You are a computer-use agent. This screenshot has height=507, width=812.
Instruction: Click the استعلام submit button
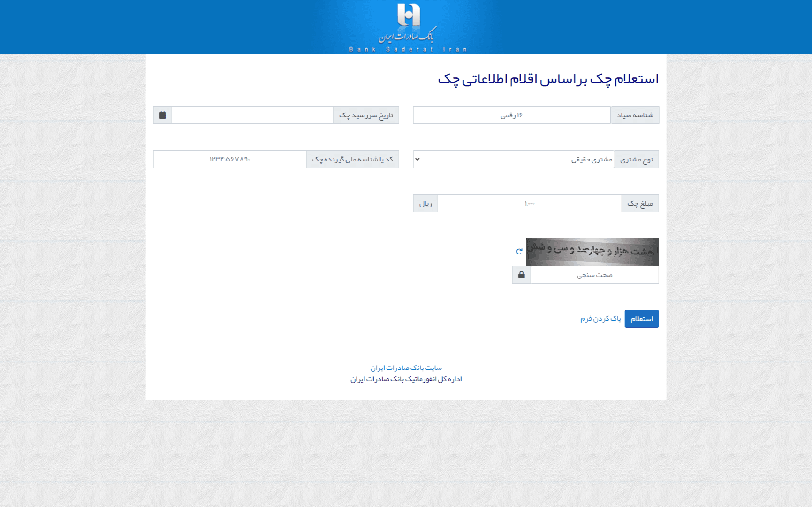pos(642,319)
